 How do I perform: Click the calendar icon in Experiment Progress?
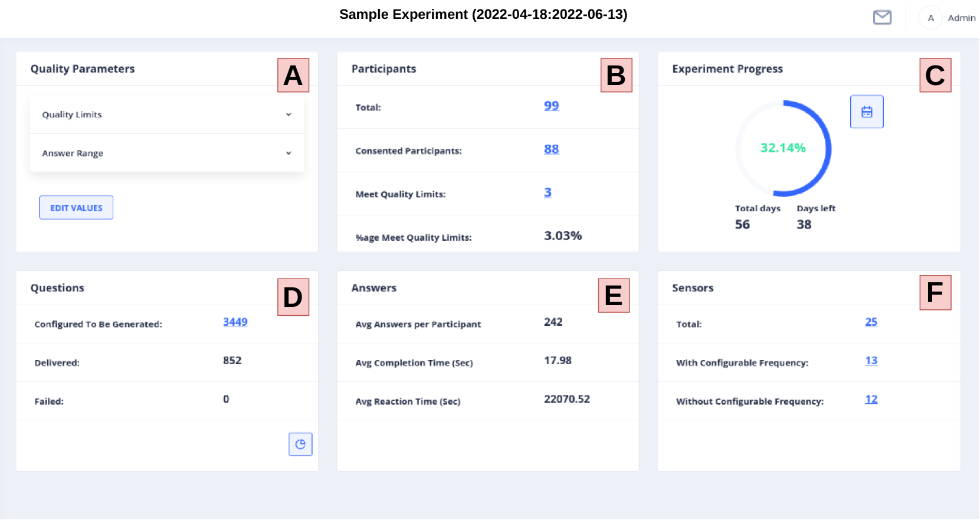point(866,112)
